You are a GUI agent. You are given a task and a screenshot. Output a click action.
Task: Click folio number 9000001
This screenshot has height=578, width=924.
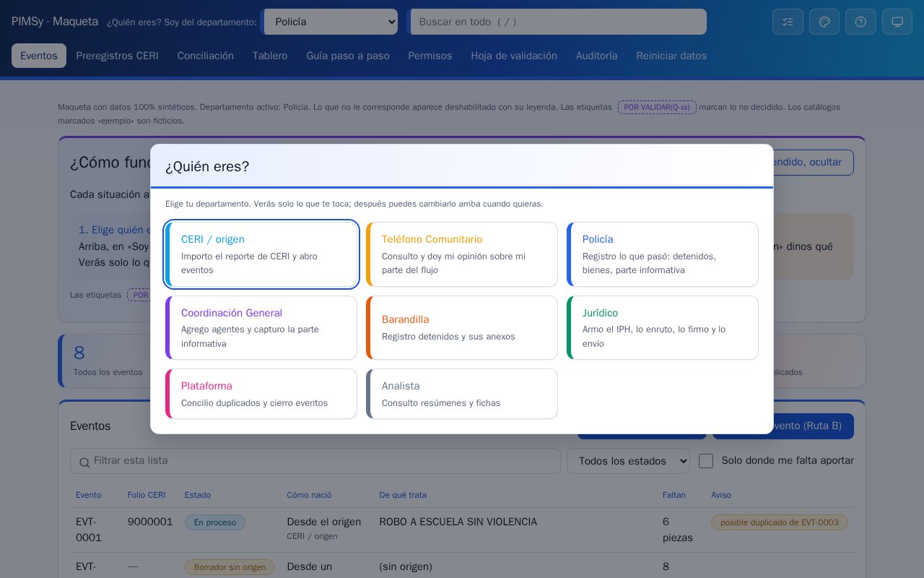click(x=150, y=522)
